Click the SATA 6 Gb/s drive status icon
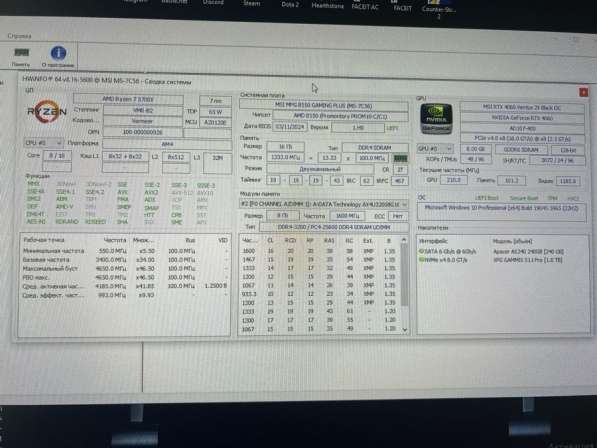 tap(421, 251)
